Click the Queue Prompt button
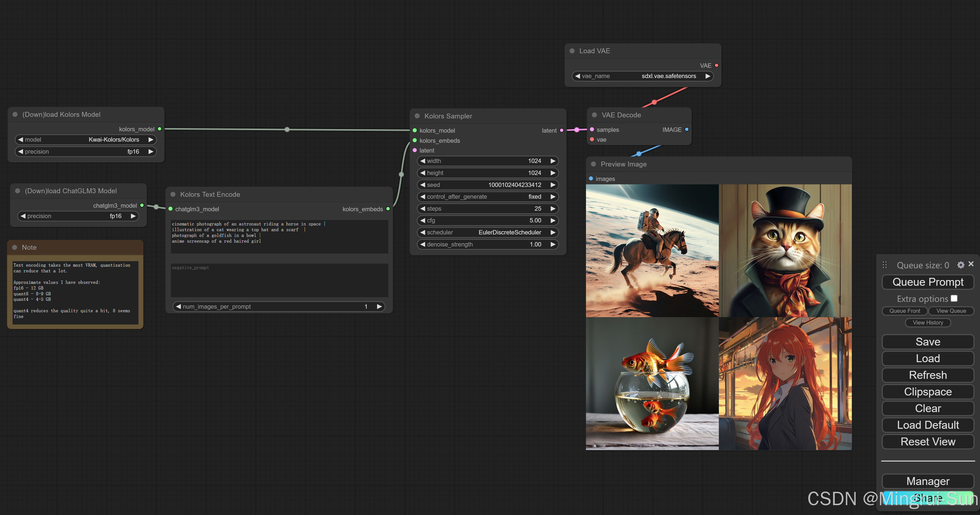 click(x=928, y=282)
